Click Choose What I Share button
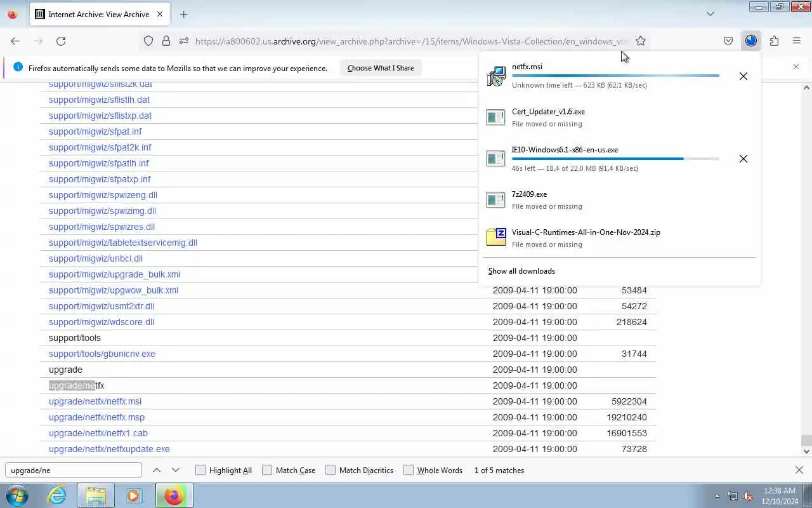Image resolution: width=812 pixels, height=508 pixels. (x=381, y=68)
